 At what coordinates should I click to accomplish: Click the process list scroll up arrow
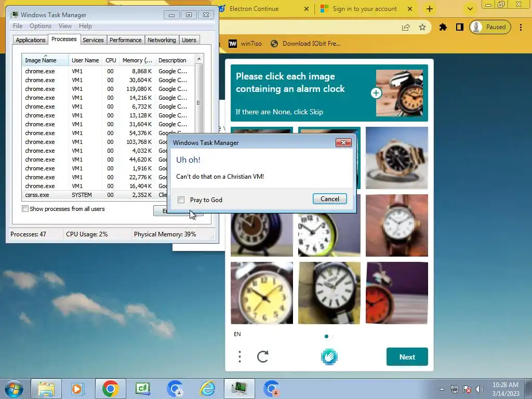(199, 59)
